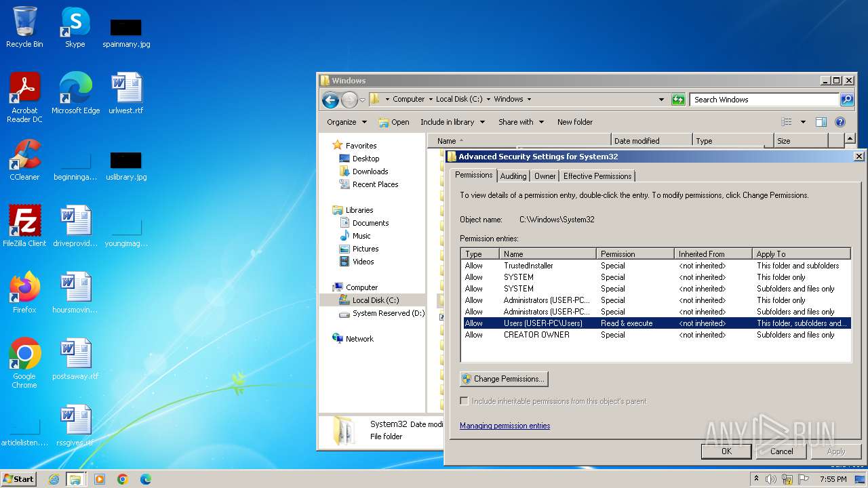The image size is (868, 488).
Task: Toggle the preview pane icon
Action: coord(821,122)
